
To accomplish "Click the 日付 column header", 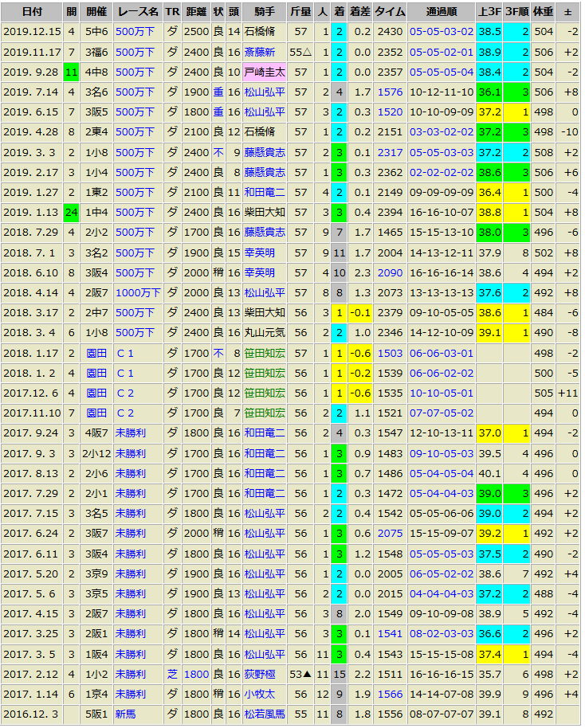I will tap(32, 12).
